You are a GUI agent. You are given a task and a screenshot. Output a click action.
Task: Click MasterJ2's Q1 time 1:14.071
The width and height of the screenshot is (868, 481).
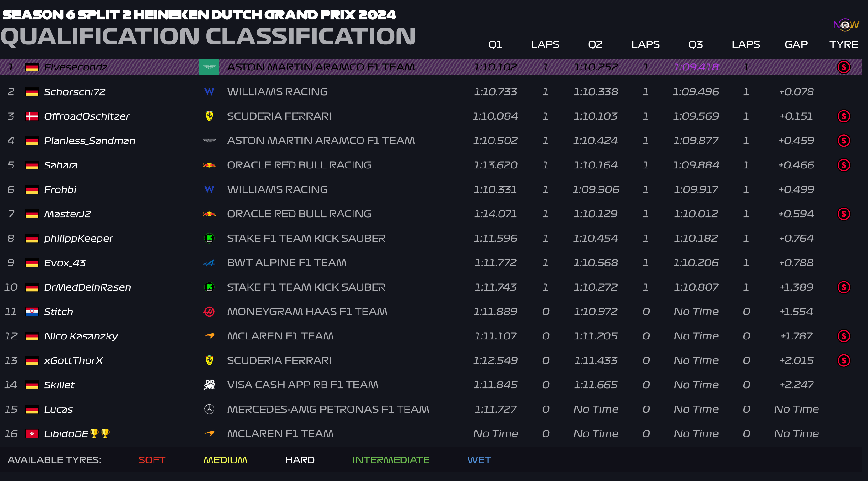pos(495,214)
